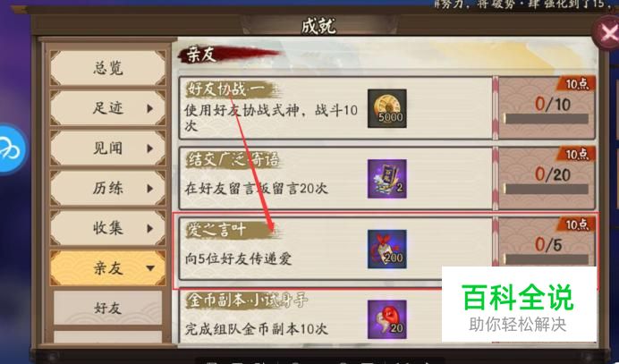Click the red daruma 20 reward icon
Image resolution: width=619 pixels, height=364 pixels.
(x=386, y=319)
